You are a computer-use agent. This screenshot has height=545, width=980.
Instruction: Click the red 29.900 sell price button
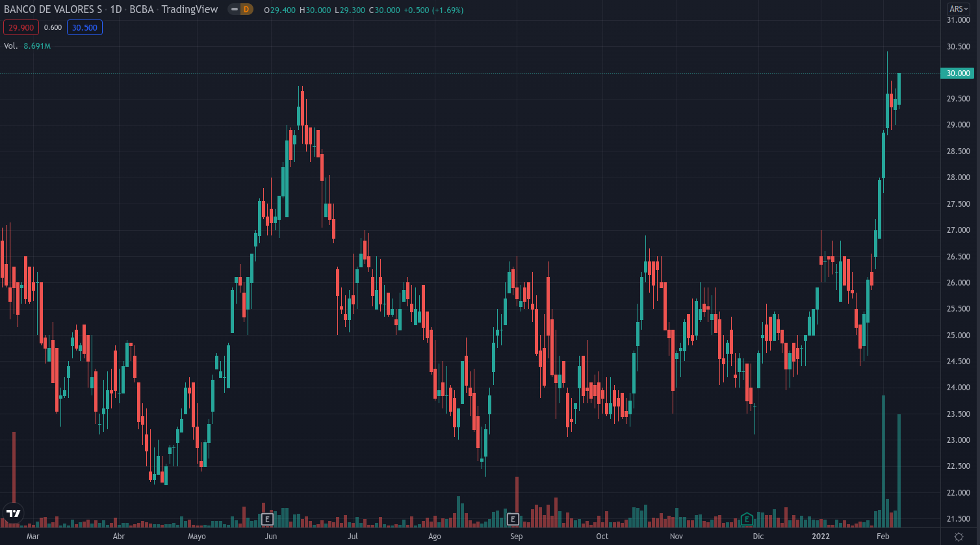19,27
